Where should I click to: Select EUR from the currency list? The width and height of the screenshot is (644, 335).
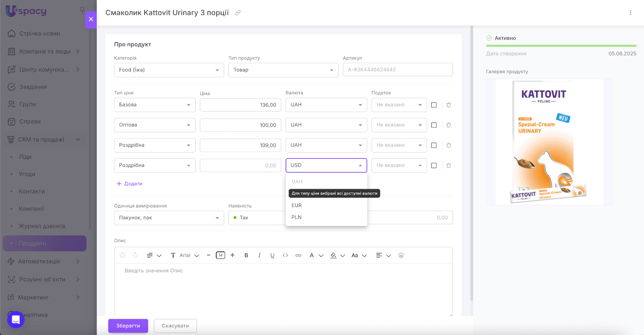297,205
